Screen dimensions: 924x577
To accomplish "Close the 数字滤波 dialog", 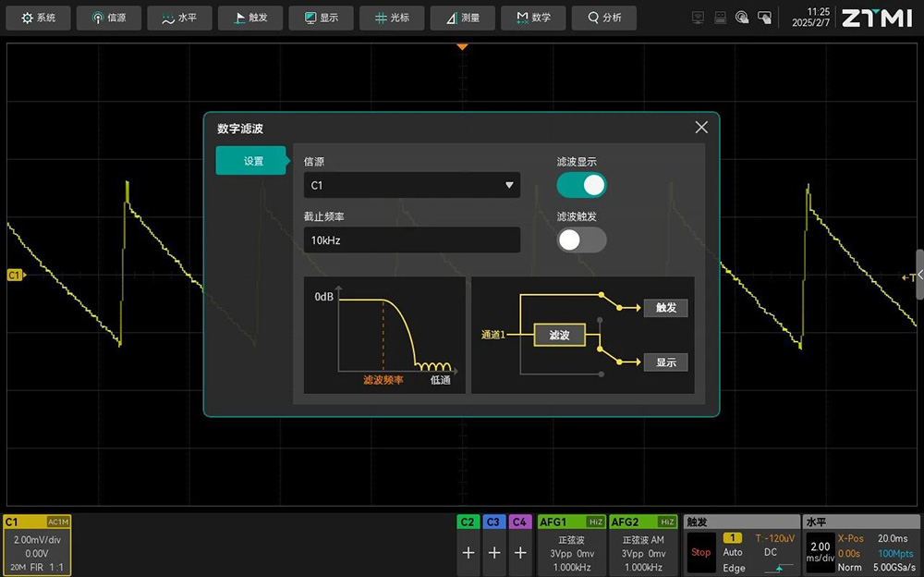I will 701,128.
